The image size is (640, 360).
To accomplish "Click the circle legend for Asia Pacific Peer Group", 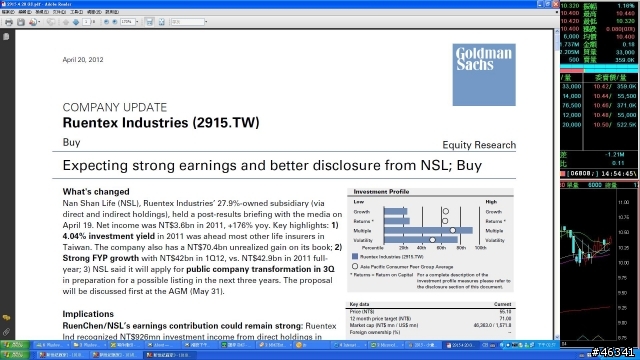I will [x=355, y=266].
